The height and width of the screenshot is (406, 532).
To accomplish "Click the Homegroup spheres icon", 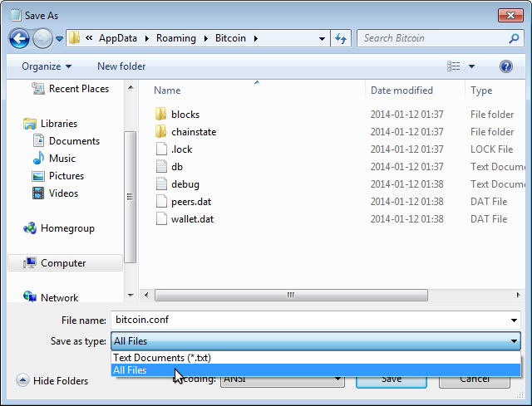I will pos(30,228).
